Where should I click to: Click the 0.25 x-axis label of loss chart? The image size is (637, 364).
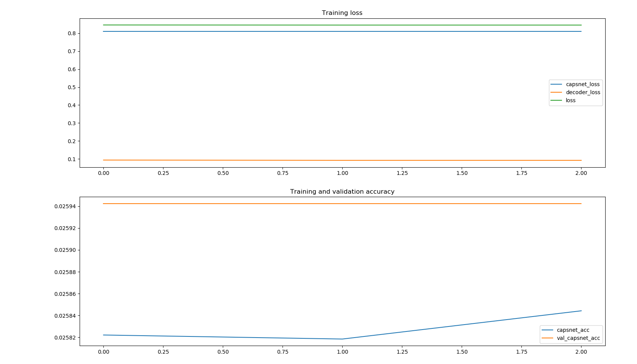tap(163, 173)
